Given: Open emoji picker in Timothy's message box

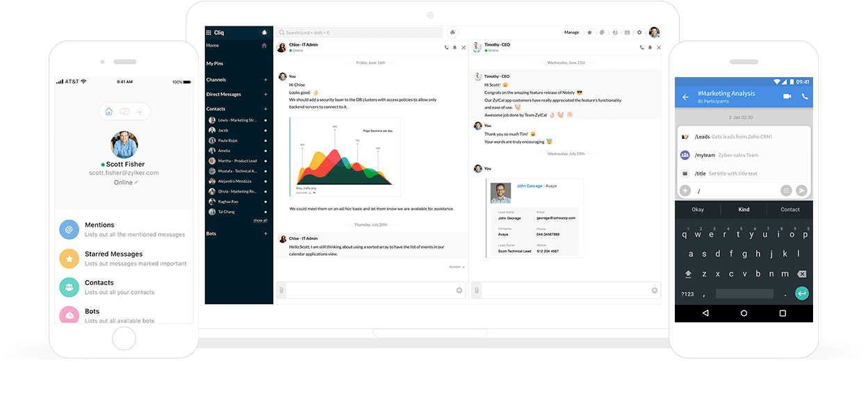Looking at the screenshot, I should 655,290.
